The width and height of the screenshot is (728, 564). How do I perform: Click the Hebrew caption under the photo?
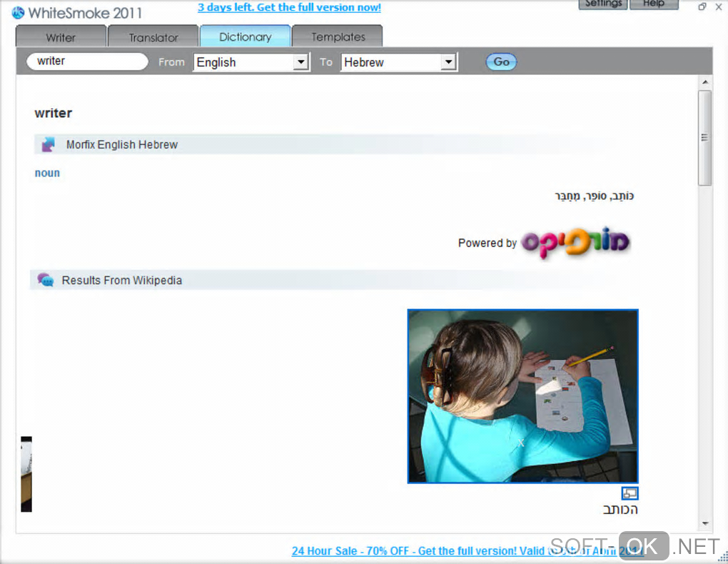point(620,509)
